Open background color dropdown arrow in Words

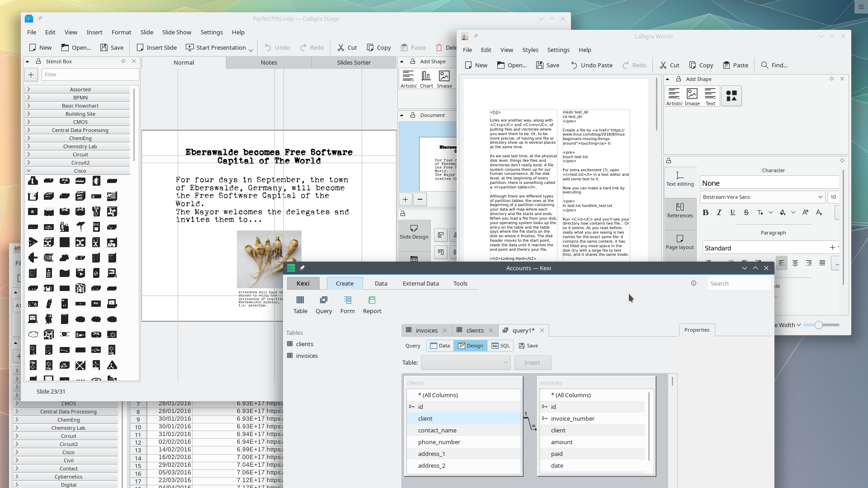tap(793, 212)
